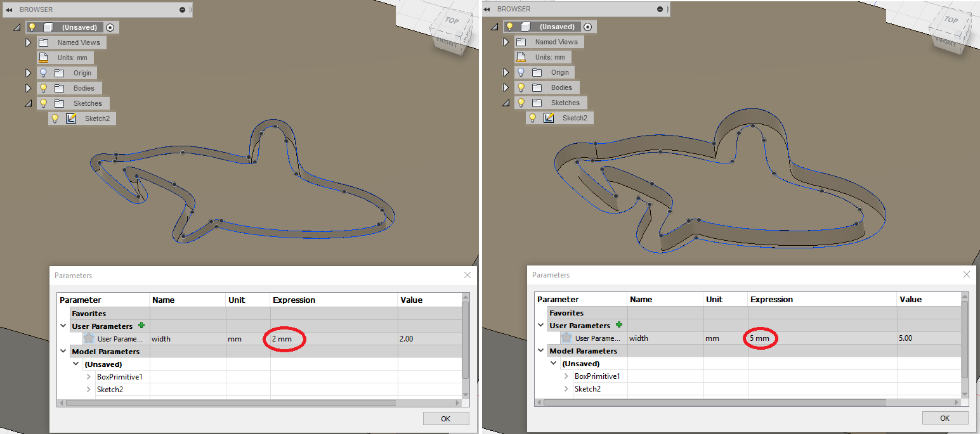Click the star to favorite the width parameter
Image resolution: width=980 pixels, height=434 pixels.
89,339
